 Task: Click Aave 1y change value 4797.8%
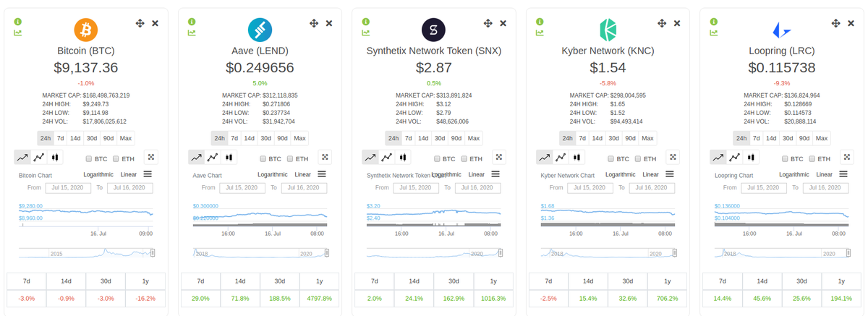pyautogui.click(x=319, y=298)
